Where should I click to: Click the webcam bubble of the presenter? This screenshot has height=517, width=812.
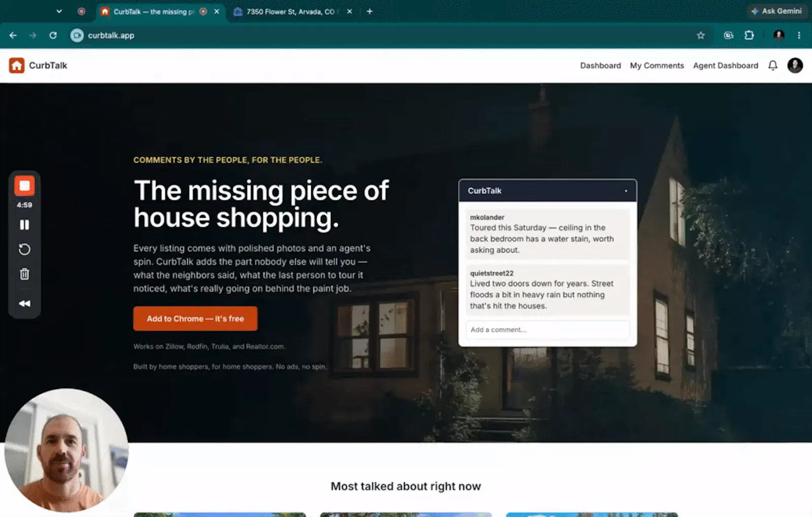coord(66,451)
